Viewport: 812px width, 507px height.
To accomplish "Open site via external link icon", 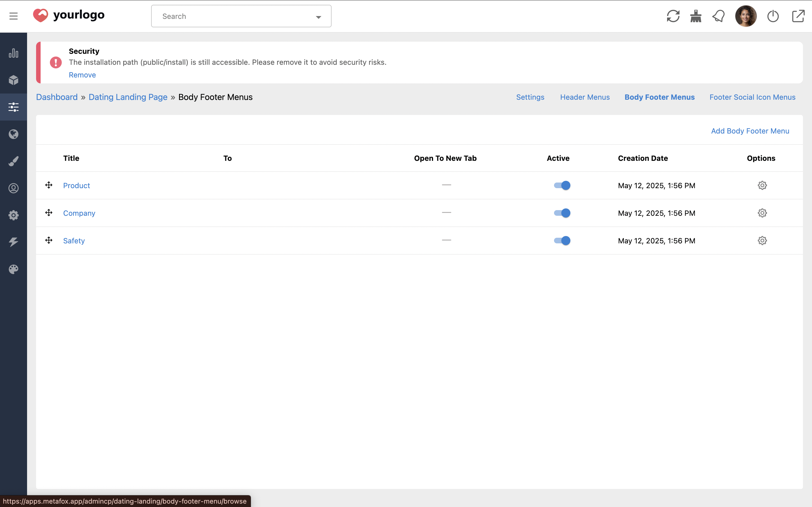I will [x=798, y=16].
